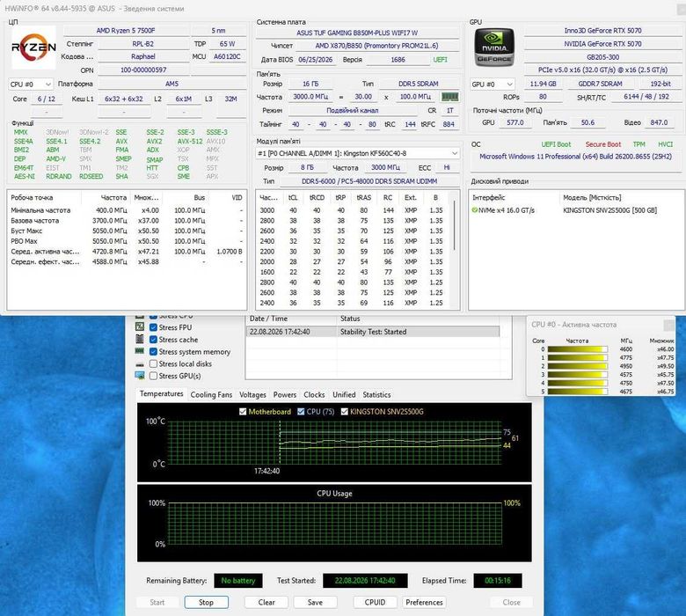Open the GPU #0 selector dropdown
The height and width of the screenshot is (616, 686).
[493, 84]
